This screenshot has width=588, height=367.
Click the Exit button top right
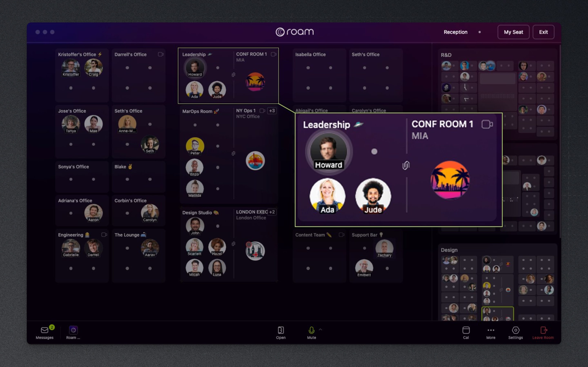click(543, 32)
